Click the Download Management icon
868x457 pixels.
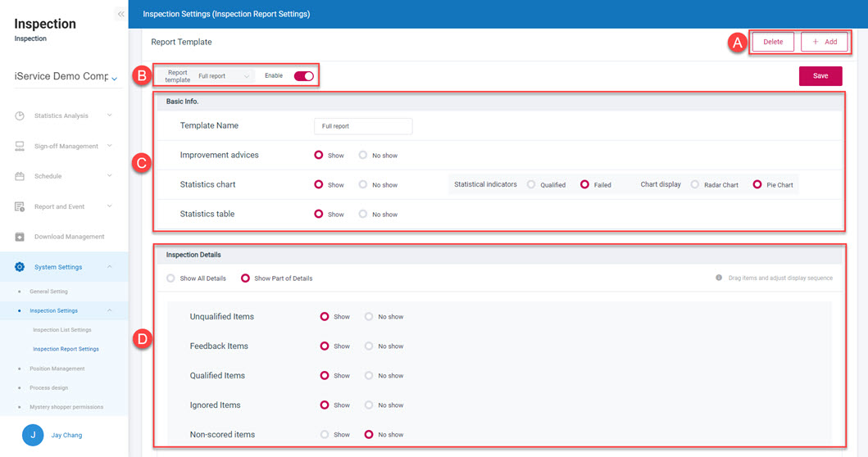(x=20, y=238)
